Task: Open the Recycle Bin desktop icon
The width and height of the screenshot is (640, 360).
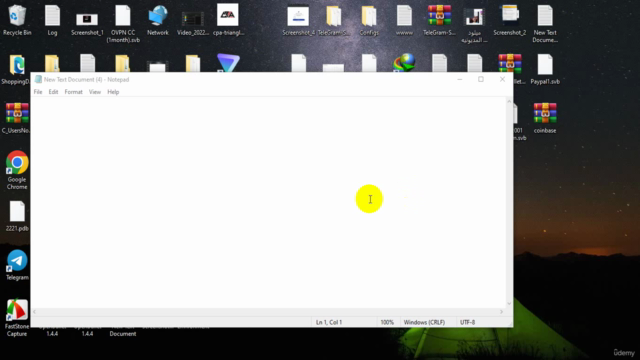Action: point(17,20)
